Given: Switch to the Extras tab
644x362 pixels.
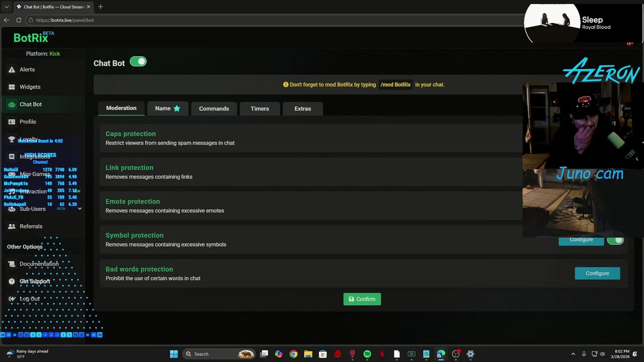Looking at the screenshot, I should click(302, 109).
